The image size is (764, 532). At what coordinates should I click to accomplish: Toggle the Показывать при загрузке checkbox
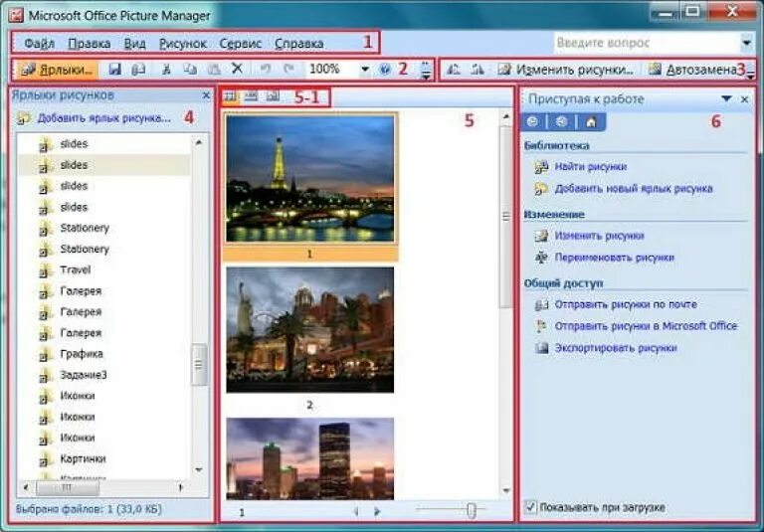click(530, 507)
